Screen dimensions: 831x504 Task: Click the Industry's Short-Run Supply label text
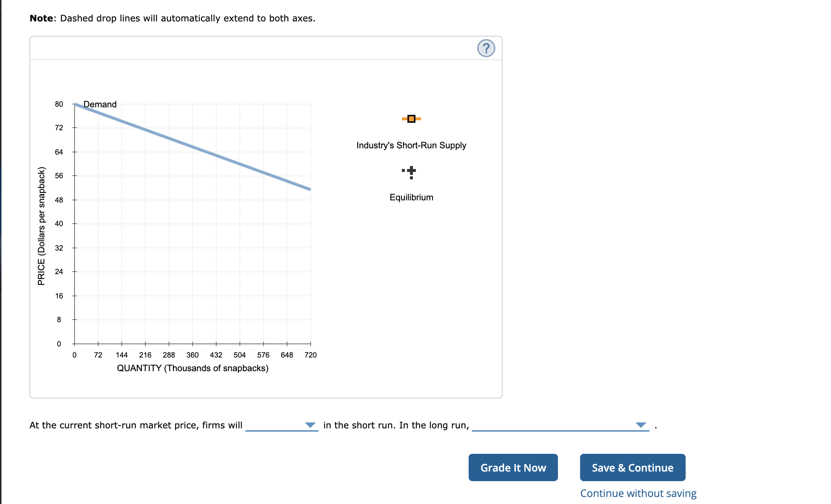(x=411, y=145)
